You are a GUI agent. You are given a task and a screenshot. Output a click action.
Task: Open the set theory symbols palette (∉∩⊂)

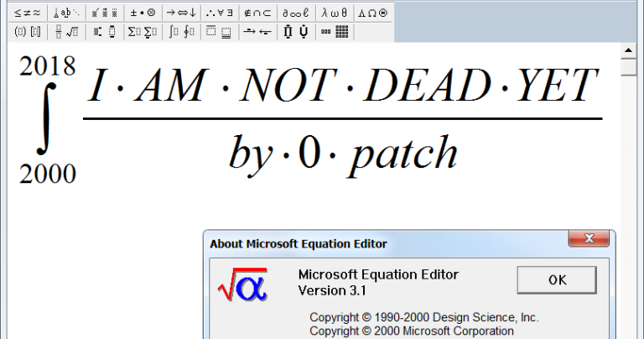point(258,13)
